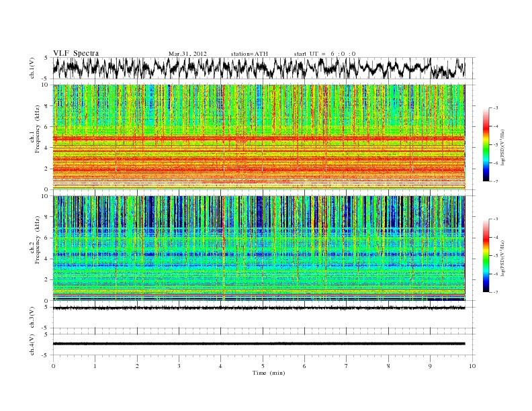
Task: Click the final time axis tick label "10"
Action: [472, 366]
